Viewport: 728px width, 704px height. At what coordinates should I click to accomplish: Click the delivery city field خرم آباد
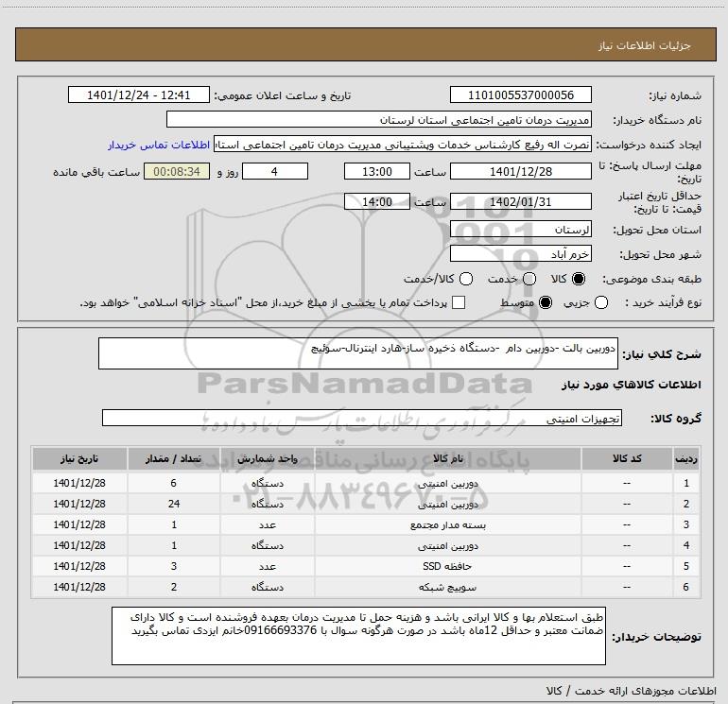coord(520,254)
